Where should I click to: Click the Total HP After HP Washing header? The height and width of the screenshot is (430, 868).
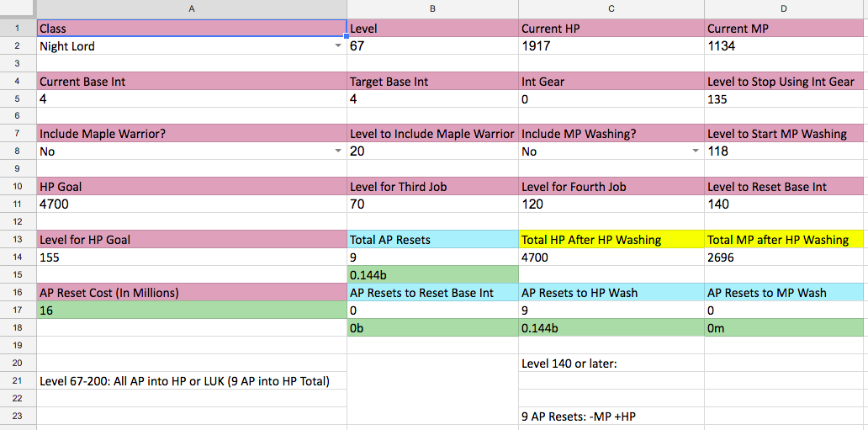pos(611,239)
